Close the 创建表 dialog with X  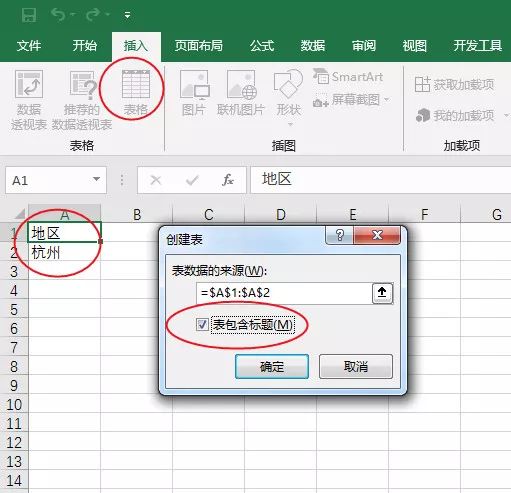[x=377, y=235]
